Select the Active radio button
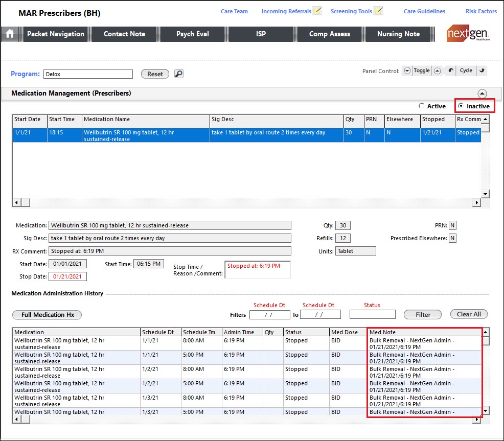The width and height of the screenshot is (504, 441). (x=421, y=106)
